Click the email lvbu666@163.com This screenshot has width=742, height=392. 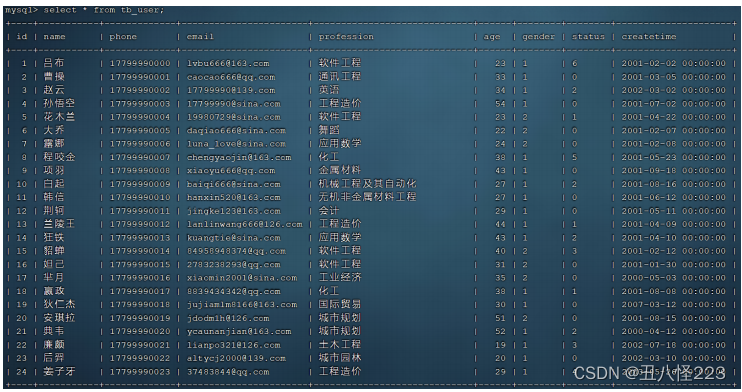coord(228,63)
